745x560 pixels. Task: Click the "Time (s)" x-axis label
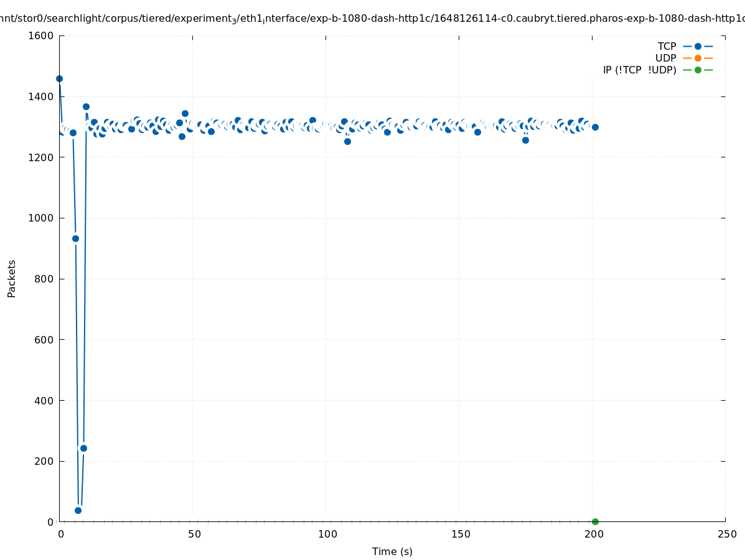[x=392, y=551]
